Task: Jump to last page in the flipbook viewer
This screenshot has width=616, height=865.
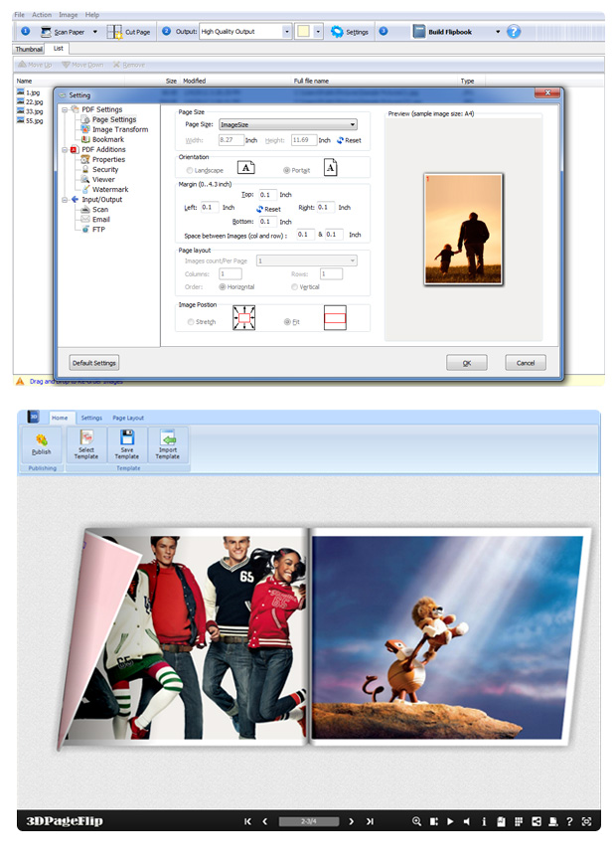Action: click(x=370, y=821)
